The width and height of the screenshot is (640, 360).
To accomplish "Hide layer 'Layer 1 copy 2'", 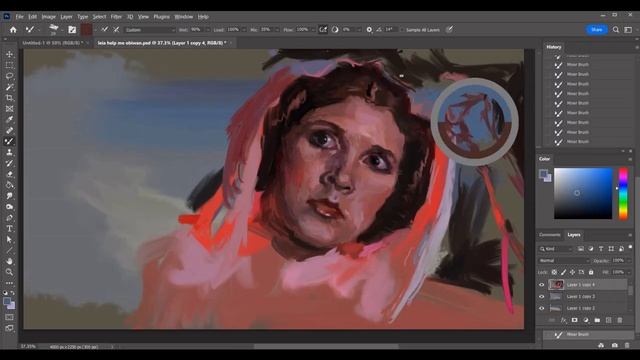I will 542,309.
